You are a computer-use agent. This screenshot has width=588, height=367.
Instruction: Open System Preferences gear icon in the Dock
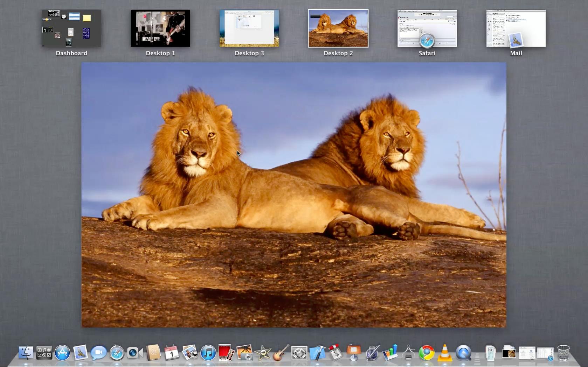(299, 353)
